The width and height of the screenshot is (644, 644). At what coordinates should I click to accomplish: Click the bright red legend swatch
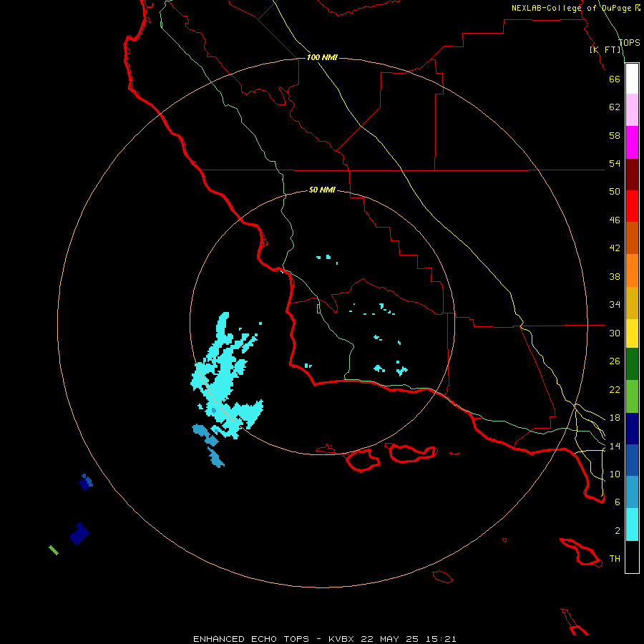coord(632,206)
